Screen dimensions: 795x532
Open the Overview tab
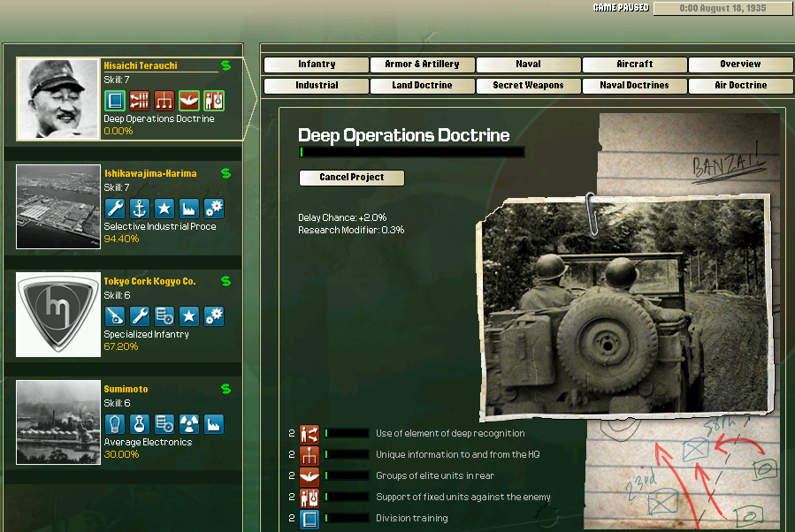[740, 65]
